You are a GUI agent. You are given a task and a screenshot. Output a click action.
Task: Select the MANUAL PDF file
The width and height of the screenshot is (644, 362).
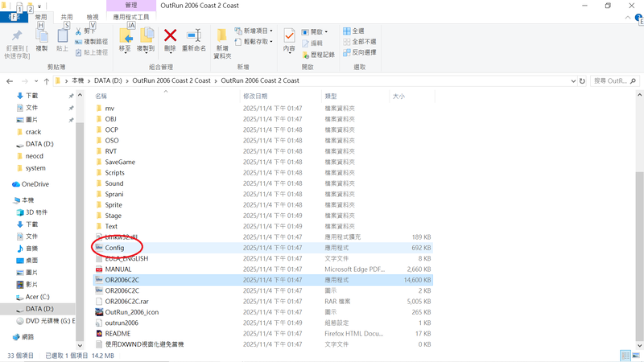tap(263, 269)
